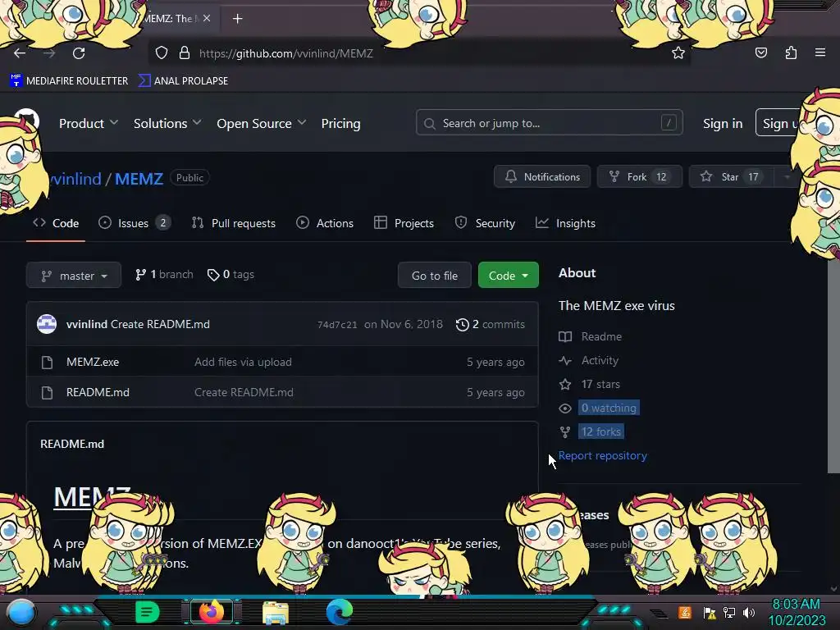Click the URL address bar
The height and width of the screenshot is (630, 840).
click(418, 53)
